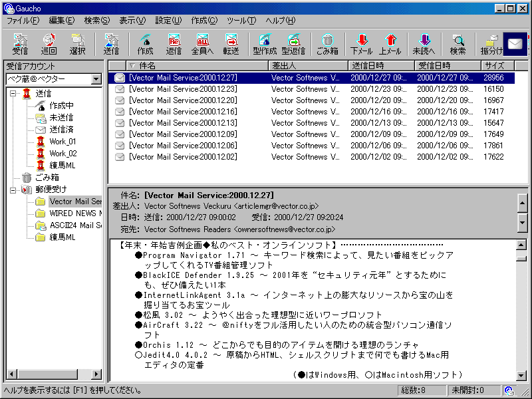
Task: Sort by the 送信日時 column header
Action: pyautogui.click(x=381, y=65)
